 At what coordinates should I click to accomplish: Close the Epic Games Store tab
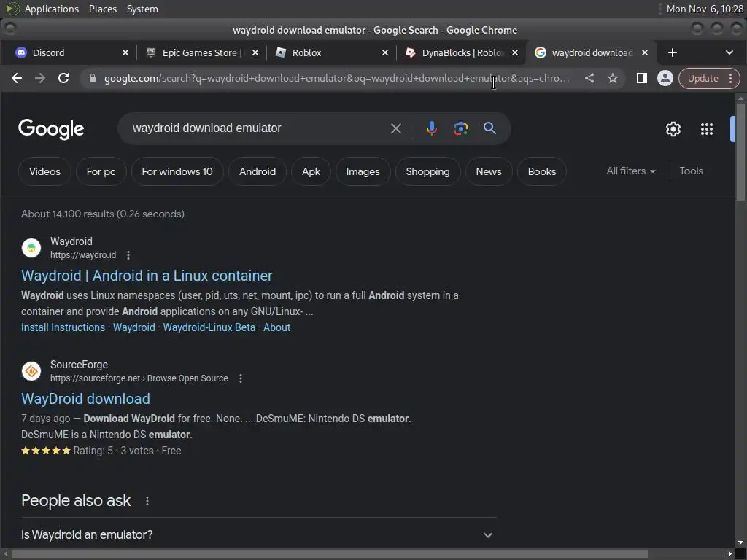click(x=255, y=52)
